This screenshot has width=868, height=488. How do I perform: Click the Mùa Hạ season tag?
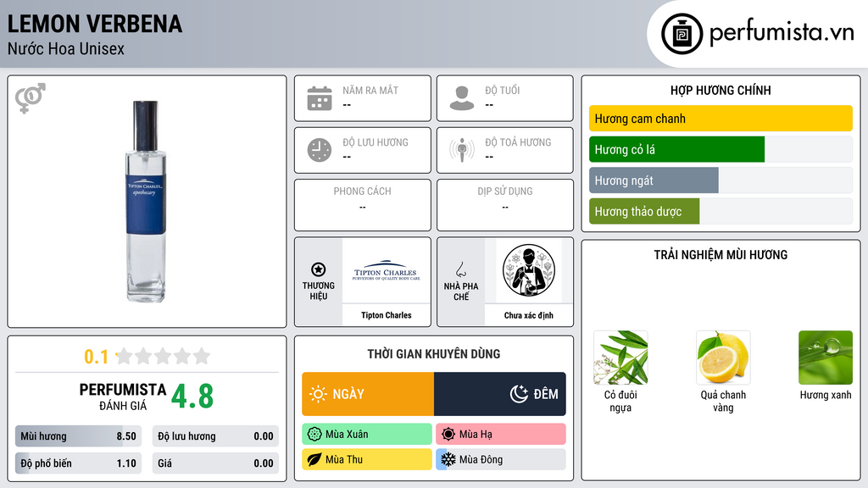[x=501, y=435]
